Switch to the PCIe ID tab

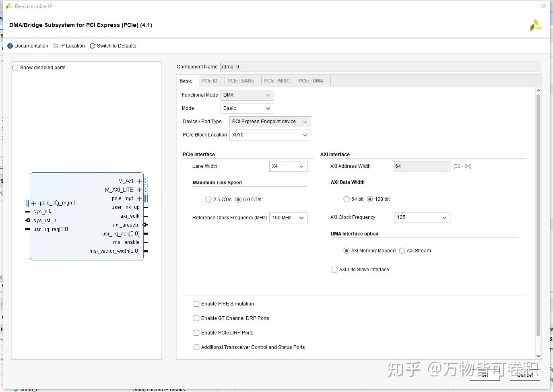coord(210,80)
